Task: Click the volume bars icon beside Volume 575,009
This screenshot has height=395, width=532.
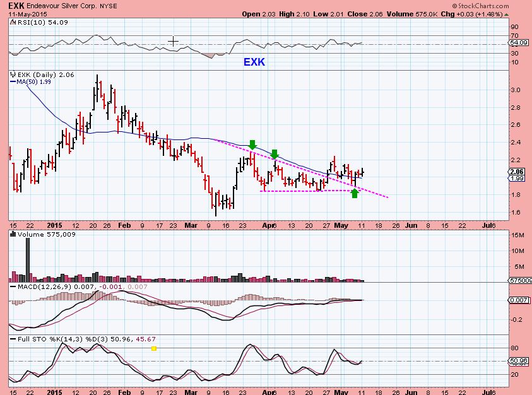Action: [13, 234]
